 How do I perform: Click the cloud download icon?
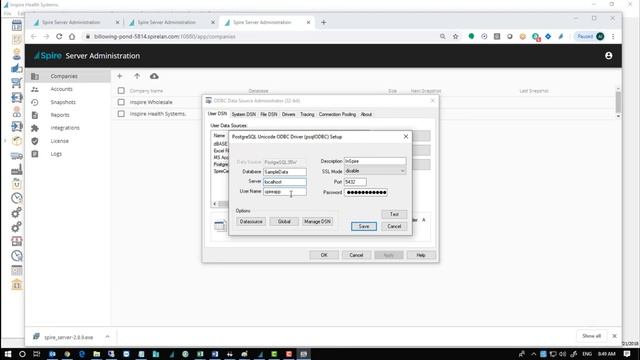[154, 76]
